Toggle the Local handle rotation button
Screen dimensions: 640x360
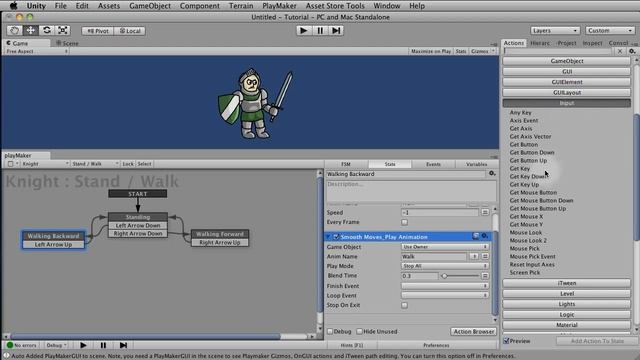point(130,31)
